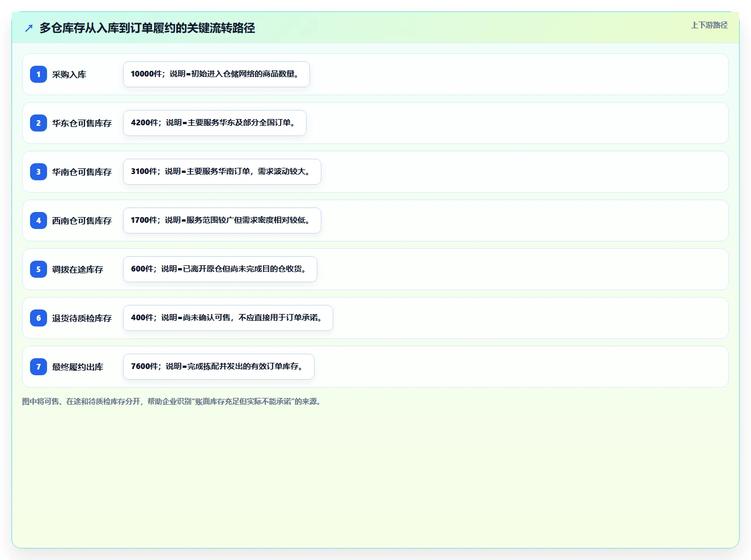Click the arrow icon beside the title

[x=29, y=28]
